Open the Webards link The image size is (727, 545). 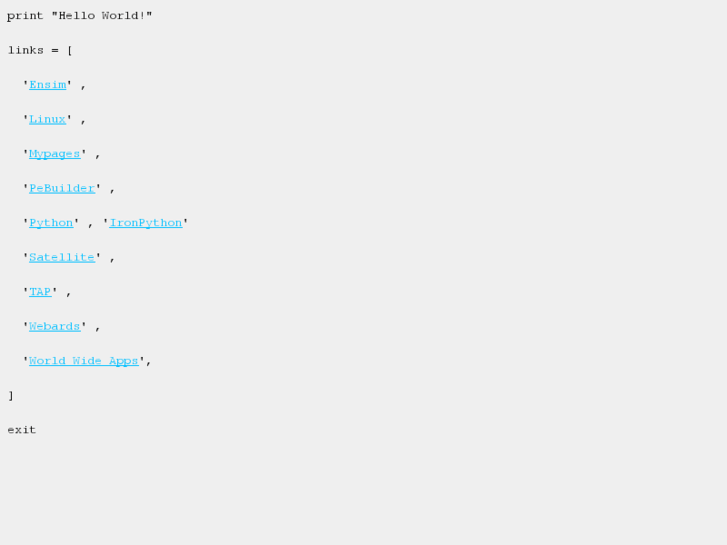pos(54,326)
